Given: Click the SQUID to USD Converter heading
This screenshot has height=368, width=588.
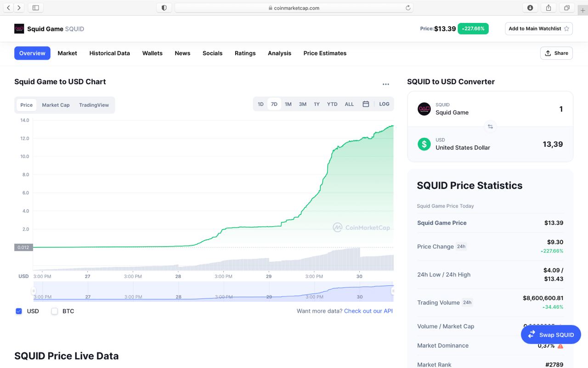Looking at the screenshot, I should (x=451, y=81).
